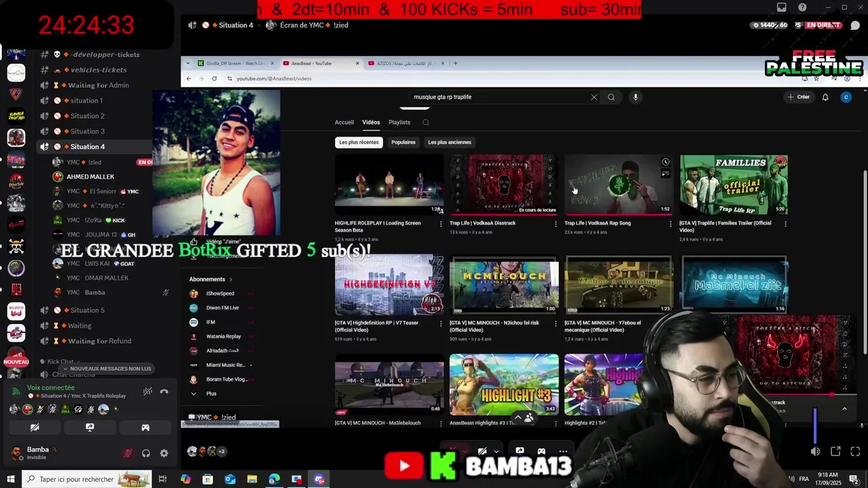
Task: Open the YouTube Créer button
Action: pyautogui.click(x=799, y=97)
